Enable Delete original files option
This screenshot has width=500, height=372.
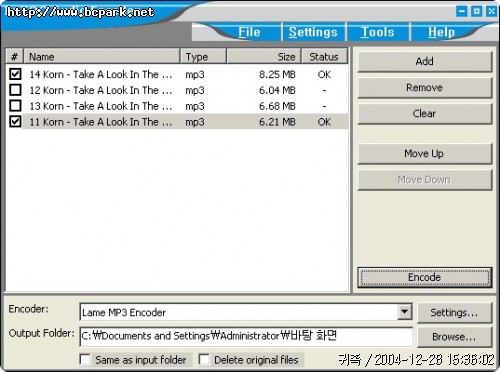(x=204, y=360)
